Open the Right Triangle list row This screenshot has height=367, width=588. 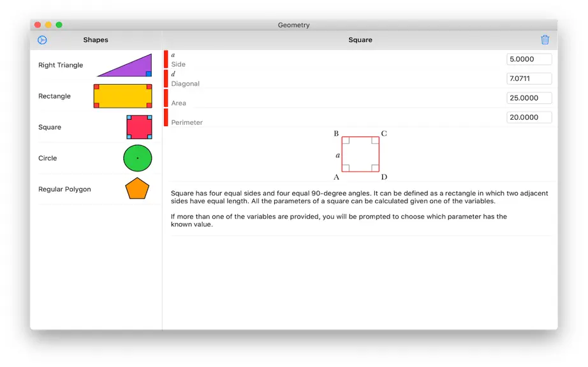96,65
